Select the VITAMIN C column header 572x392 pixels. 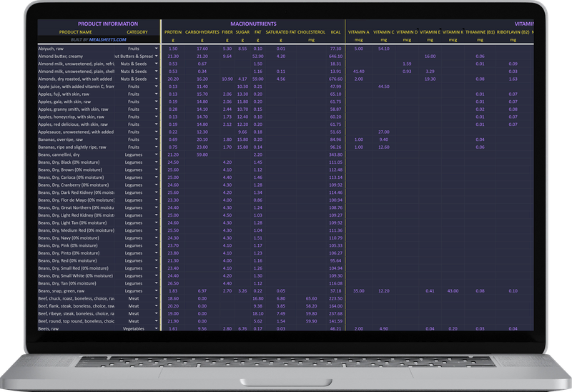pos(384,32)
